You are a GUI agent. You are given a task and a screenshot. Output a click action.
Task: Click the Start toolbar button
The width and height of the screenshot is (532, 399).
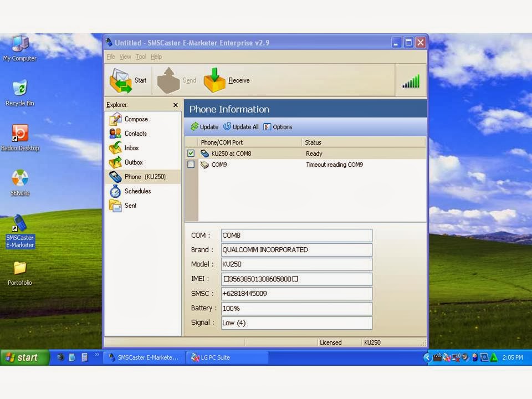click(x=128, y=80)
